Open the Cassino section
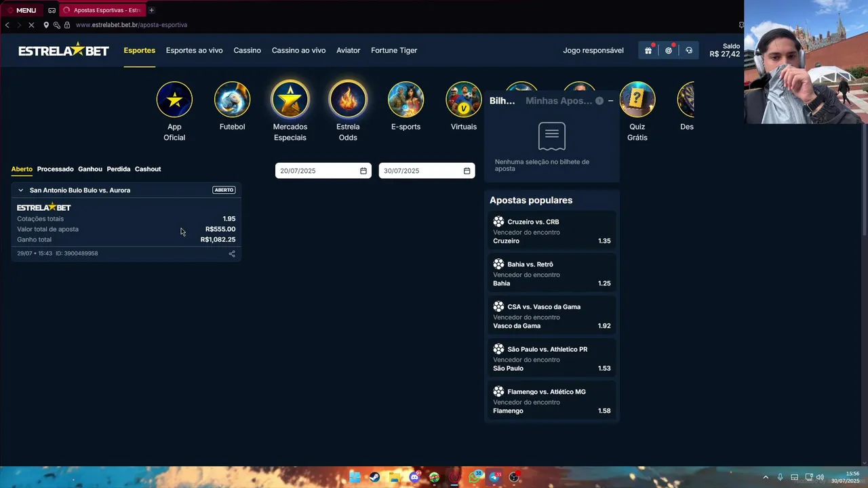Image resolution: width=868 pixels, height=488 pixels. point(247,50)
